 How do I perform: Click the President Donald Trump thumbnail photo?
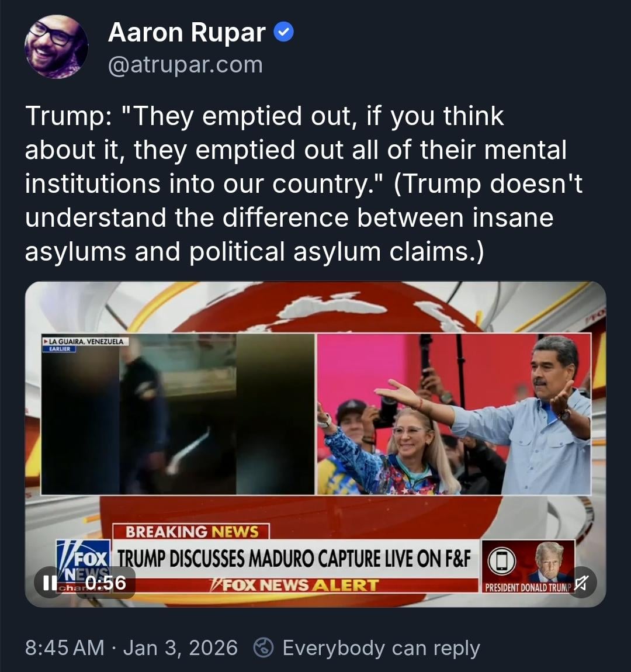coord(550,561)
